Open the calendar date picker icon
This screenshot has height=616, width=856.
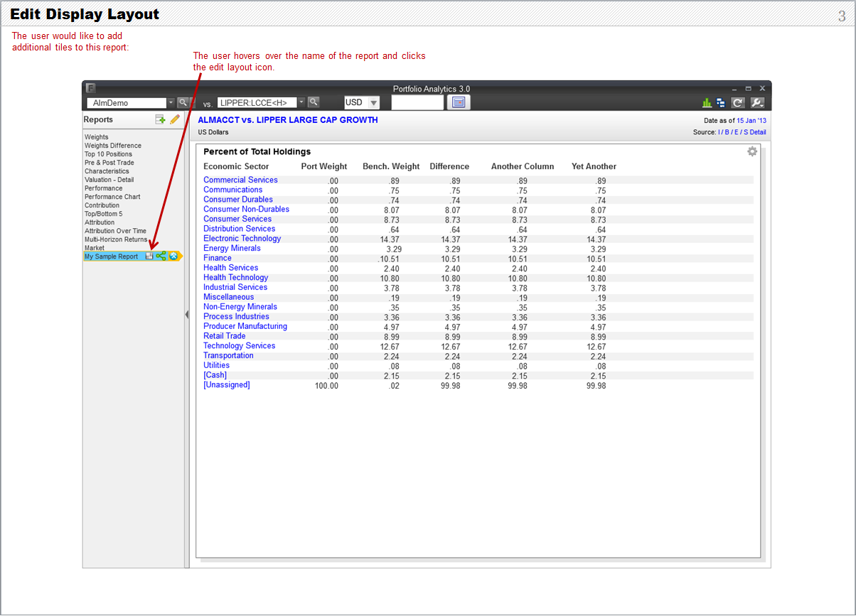459,103
